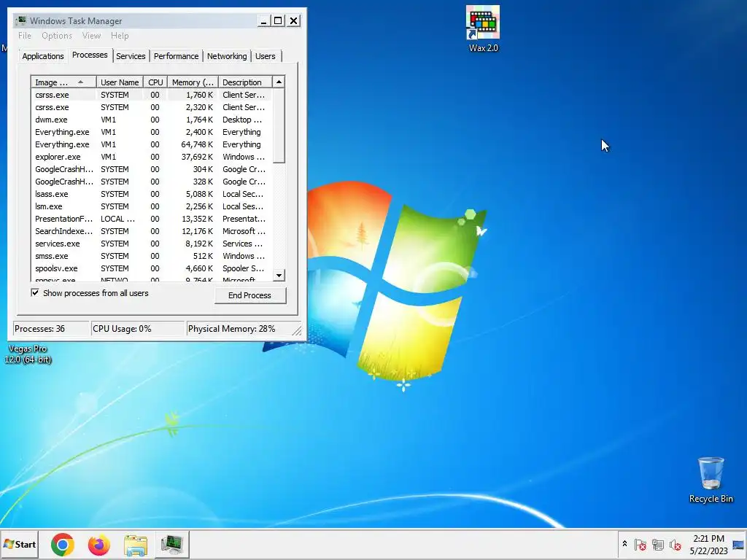
Task: Click process list scroll up arrow
Action: click(279, 82)
